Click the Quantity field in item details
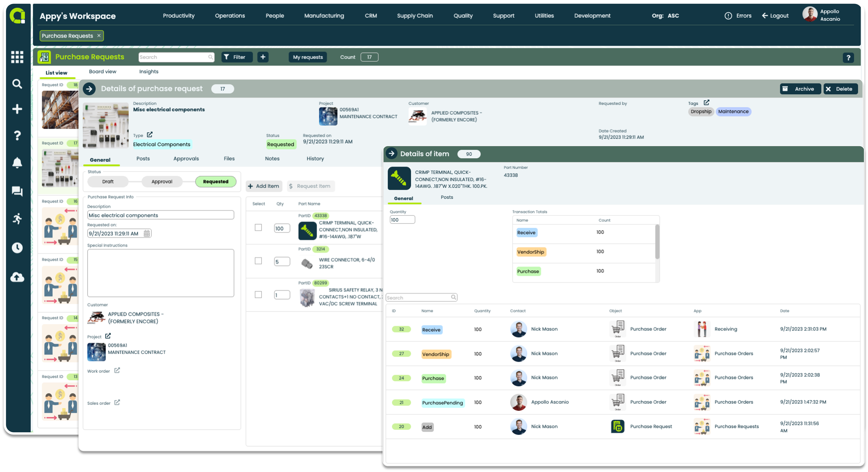Image resolution: width=868 pixels, height=472 pixels. click(402, 220)
